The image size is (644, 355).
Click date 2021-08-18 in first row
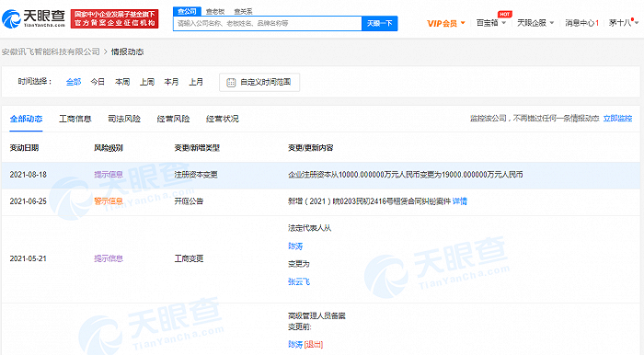[28, 175]
